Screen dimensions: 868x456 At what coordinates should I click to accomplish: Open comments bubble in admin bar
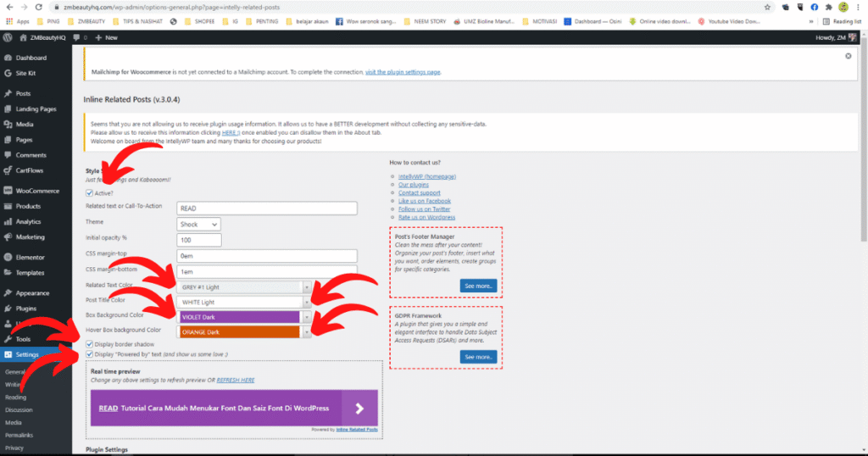[76, 37]
